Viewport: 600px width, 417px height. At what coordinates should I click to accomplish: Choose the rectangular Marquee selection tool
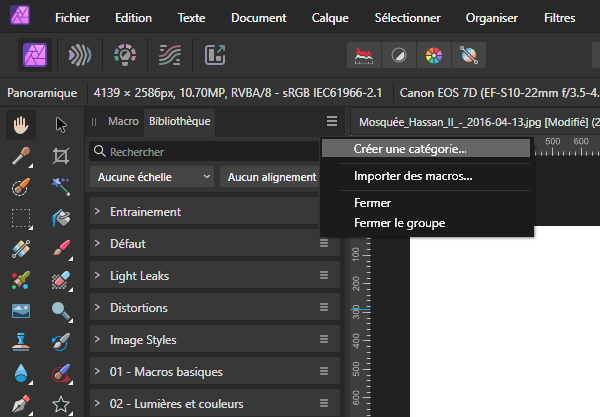click(x=22, y=217)
